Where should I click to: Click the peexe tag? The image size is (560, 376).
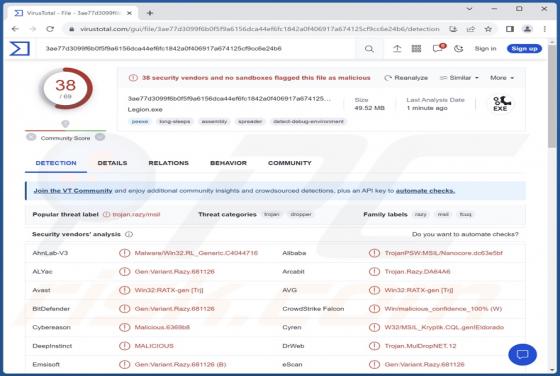(x=140, y=122)
